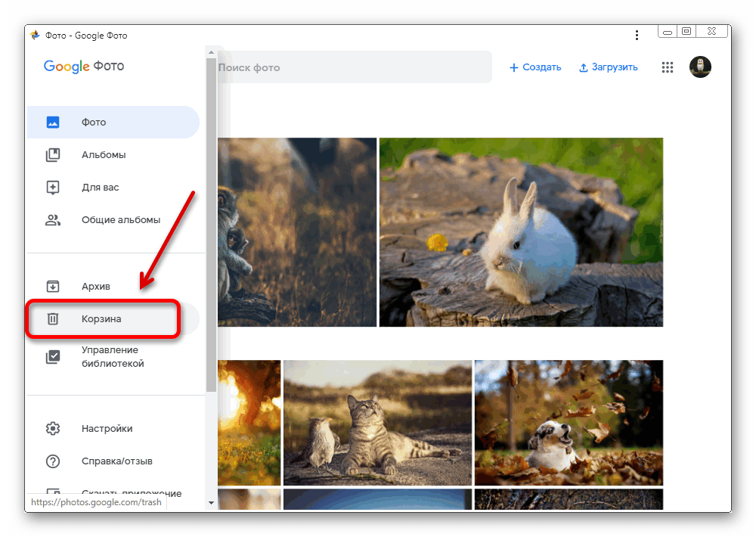The height and width of the screenshot is (537, 756).
Task: Click the Загрузить upload button
Action: (609, 67)
